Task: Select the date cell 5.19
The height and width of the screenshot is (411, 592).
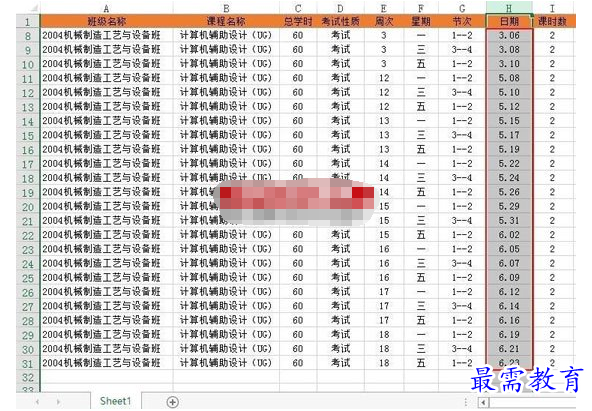Action: coord(509,149)
